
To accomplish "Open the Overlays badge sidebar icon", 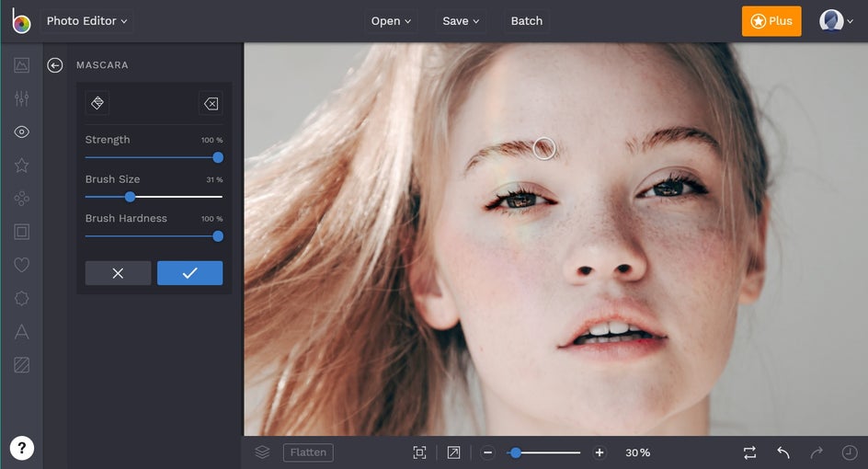I will point(21,299).
